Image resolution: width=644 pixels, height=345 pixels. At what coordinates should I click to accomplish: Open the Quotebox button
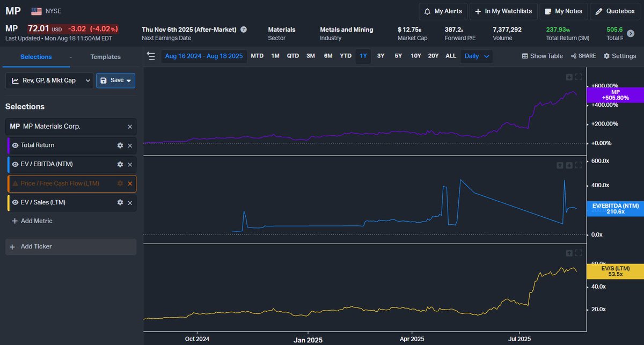point(614,11)
